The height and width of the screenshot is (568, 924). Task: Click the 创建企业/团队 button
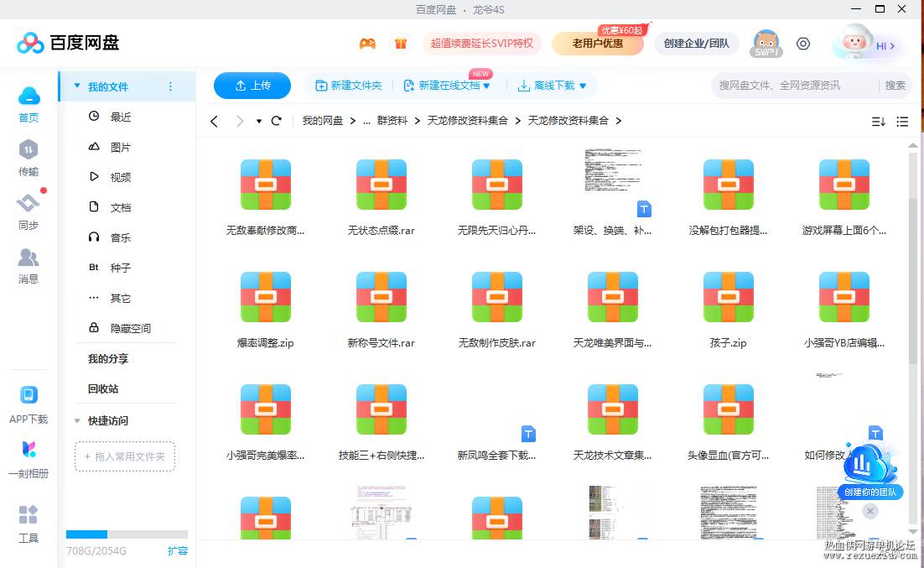[697, 44]
